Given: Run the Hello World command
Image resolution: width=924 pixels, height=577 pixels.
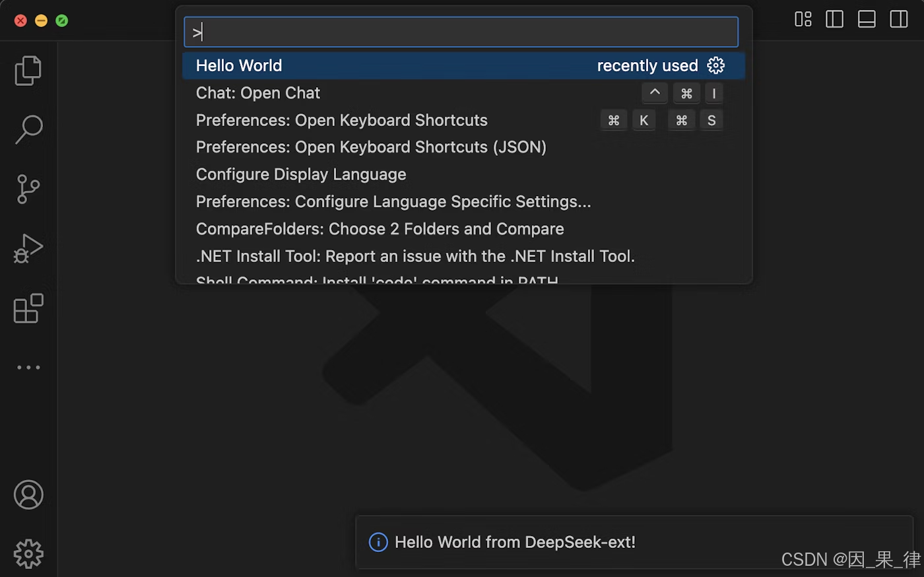Looking at the screenshot, I should [x=463, y=65].
